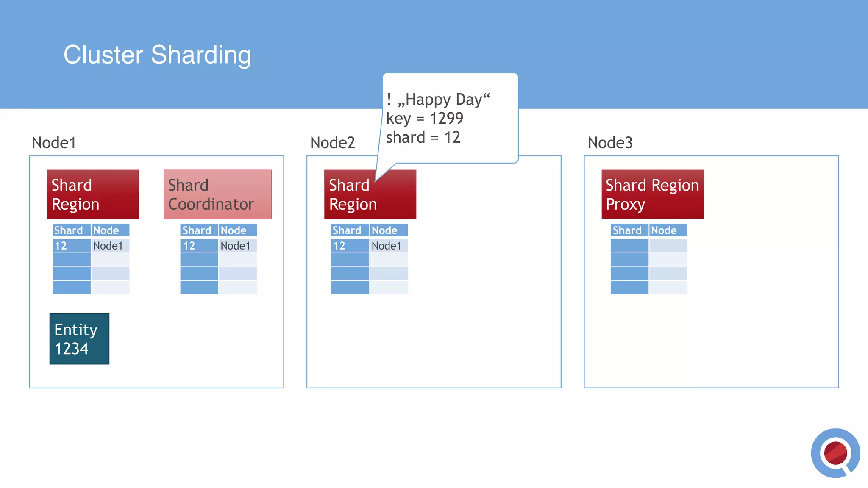Click Node1 value in Node2 region table
The height and width of the screenshot is (488, 868).
click(x=388, y=246)
